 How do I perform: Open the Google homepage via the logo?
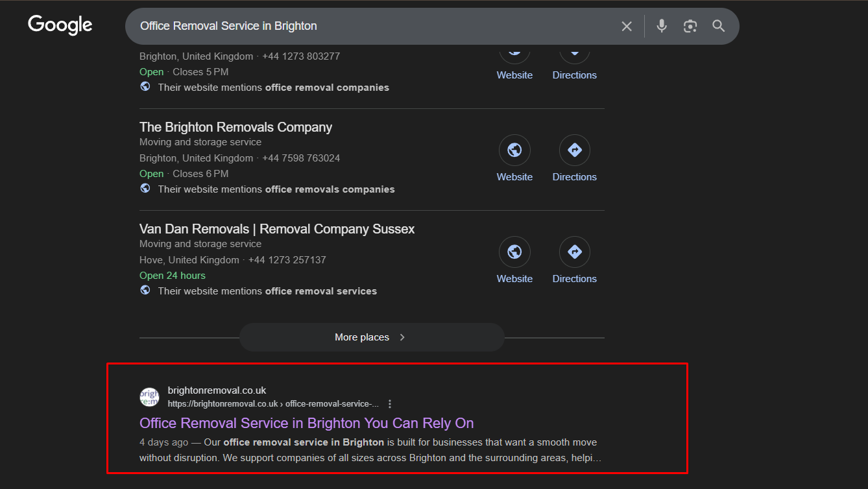60,25
